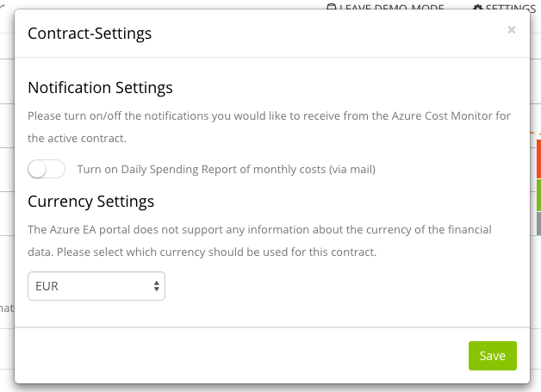541x392 pixels.
Task: Click the up-down arrows on currency selector
Action: tap(156, 287)
